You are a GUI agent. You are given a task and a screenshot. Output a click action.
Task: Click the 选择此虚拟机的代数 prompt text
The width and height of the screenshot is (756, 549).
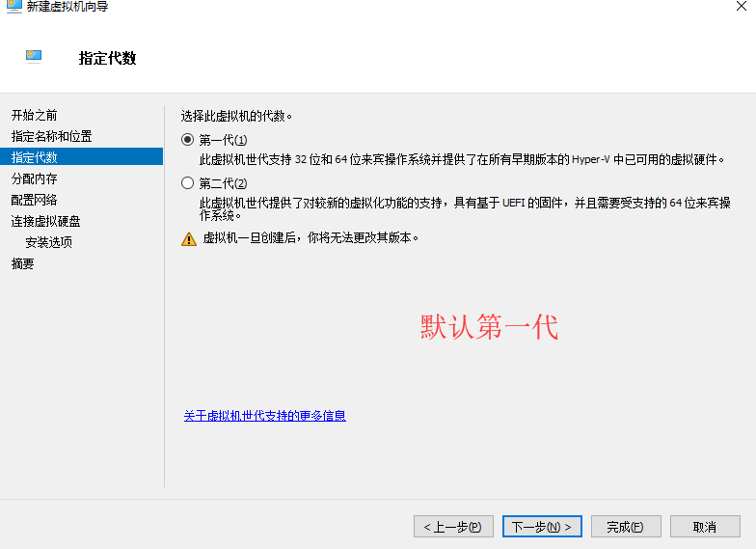[x=236, y=116]
